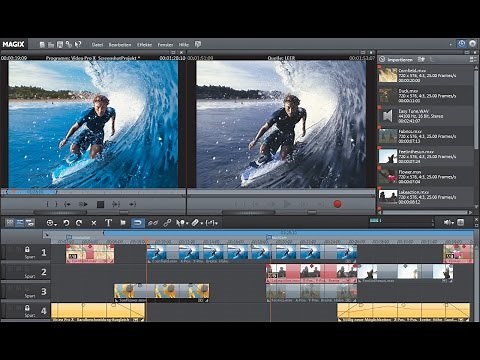
Task: Set range brackets in program monitor transport
Action: click(52, 204)
